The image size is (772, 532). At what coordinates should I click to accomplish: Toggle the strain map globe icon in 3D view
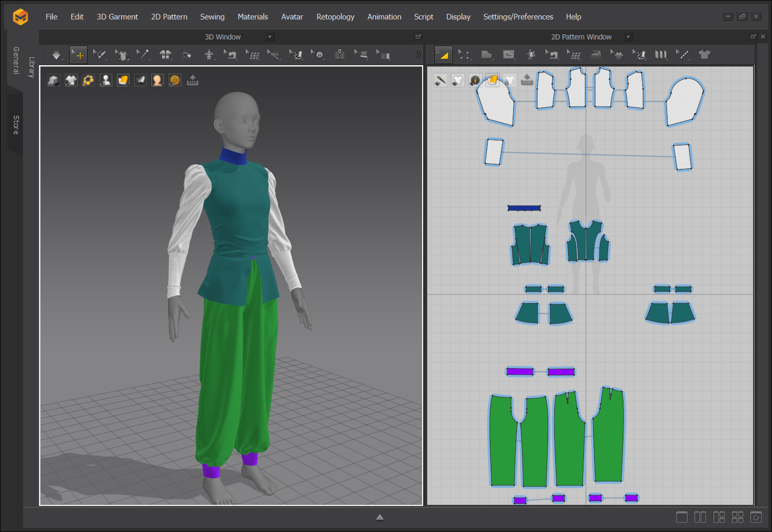tap(175, 80)
